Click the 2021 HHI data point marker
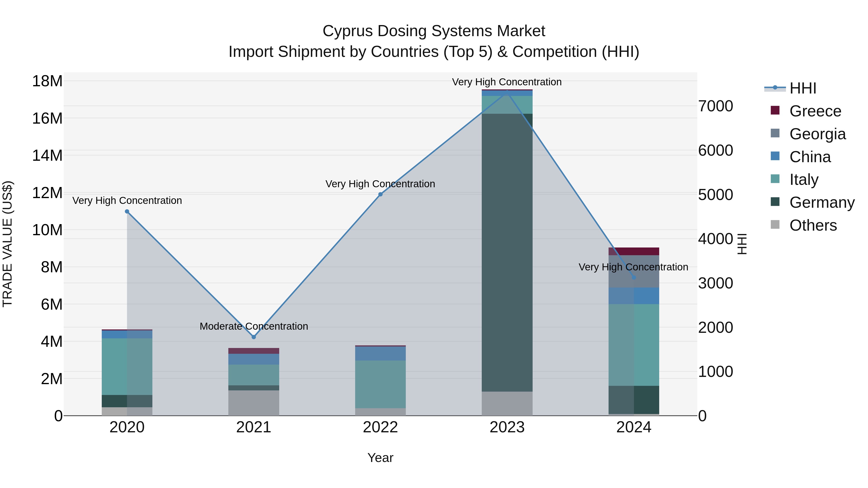The image size is (868, 488). point(254,337)
